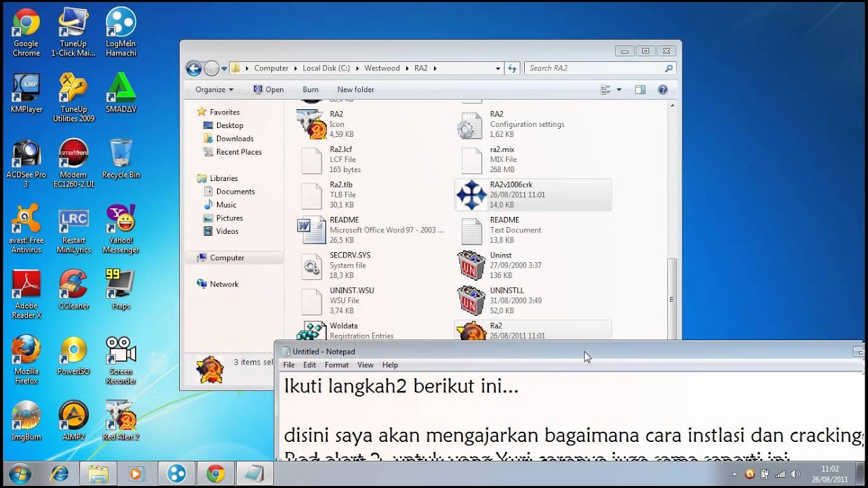This screenshot has height=488, width=868.
Task: Click Explorer Back navigation button
Action: pos(194,68)
